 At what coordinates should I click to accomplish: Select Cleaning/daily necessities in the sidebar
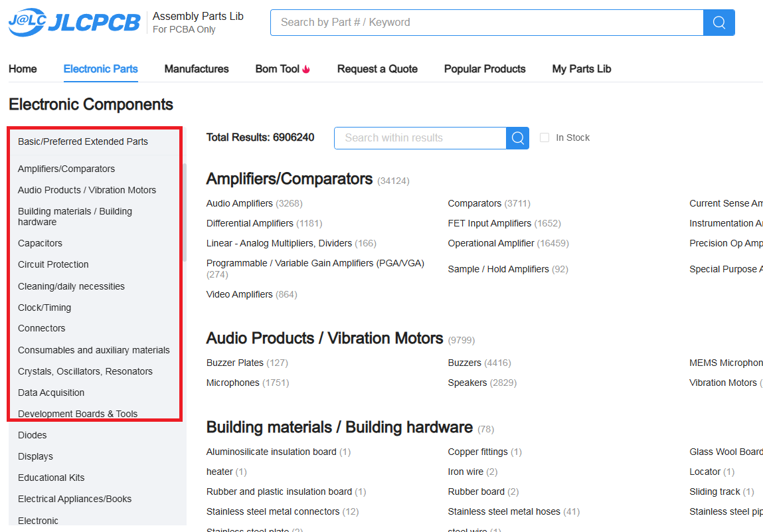[72, 287]
